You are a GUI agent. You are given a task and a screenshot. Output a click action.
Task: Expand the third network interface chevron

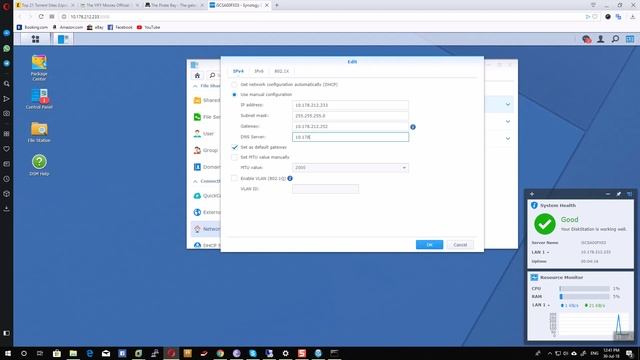[x=508, y=138]
